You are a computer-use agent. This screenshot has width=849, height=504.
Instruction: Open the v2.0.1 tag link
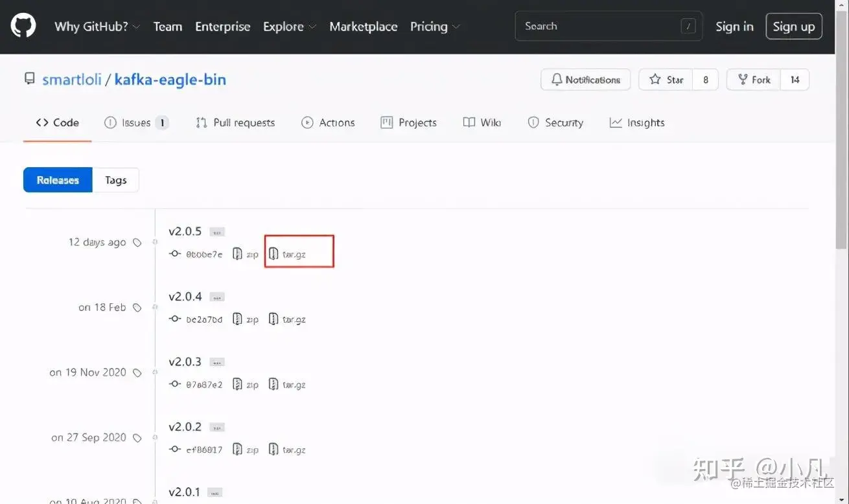point(185,492)
